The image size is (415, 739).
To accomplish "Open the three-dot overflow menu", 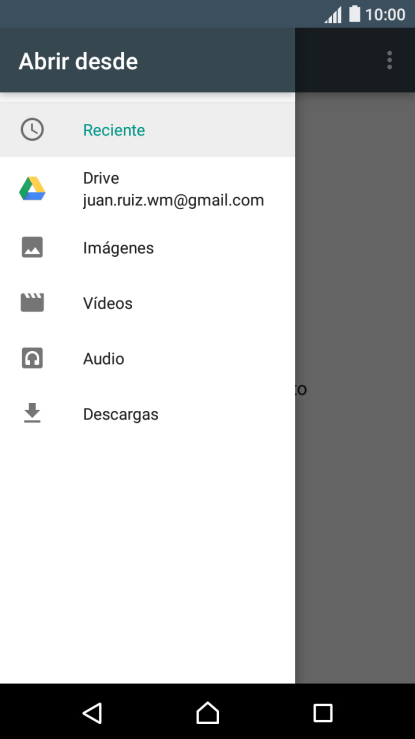I will pos(389,60).
